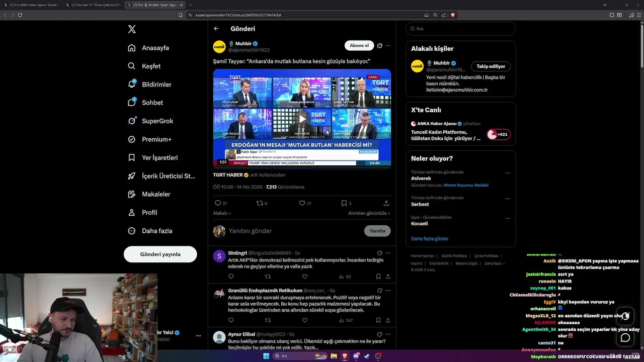Open the TGRT HABER source link
The height and width of the screenshot is (362, 644).
point(228,175)
